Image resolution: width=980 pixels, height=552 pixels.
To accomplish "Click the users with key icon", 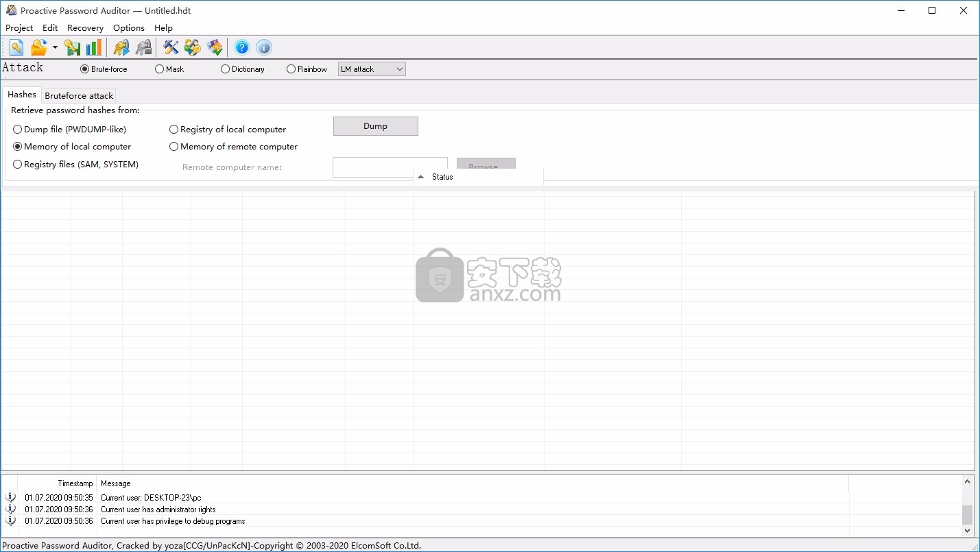I will (193, 47).
